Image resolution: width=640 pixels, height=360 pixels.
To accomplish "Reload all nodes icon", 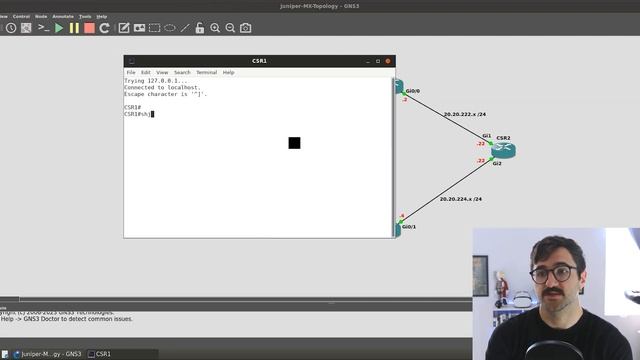I will point(104,28).
